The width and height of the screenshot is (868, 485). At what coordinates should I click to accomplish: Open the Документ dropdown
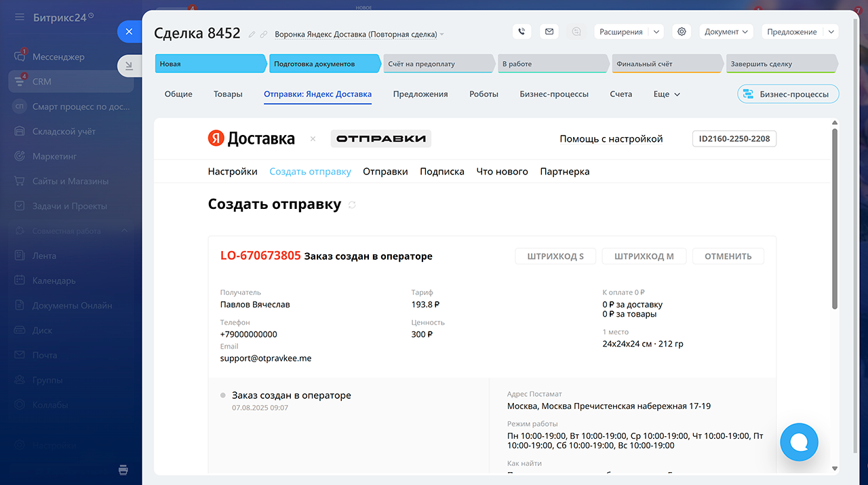(726, 31)
